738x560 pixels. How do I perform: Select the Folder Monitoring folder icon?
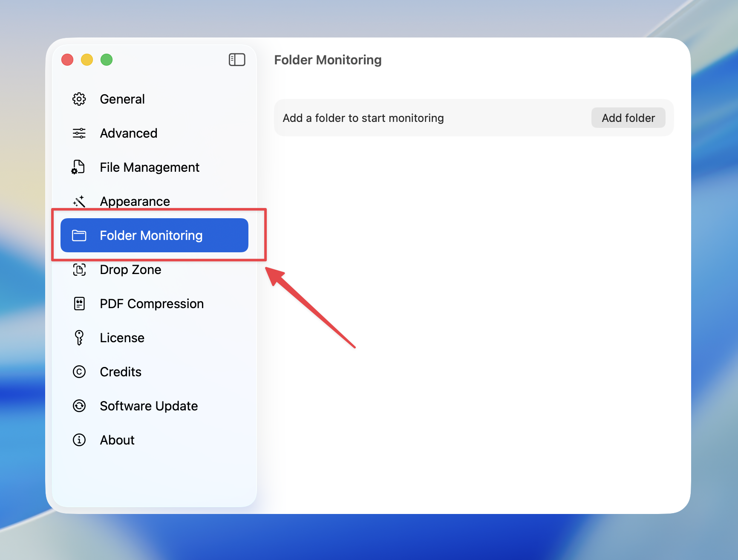(x=79, y=235)
